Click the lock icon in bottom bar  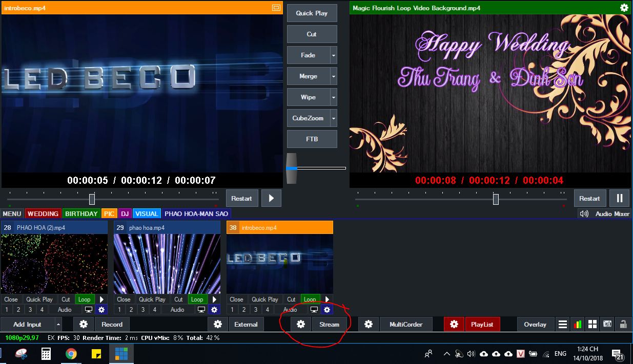click(623, 324)
